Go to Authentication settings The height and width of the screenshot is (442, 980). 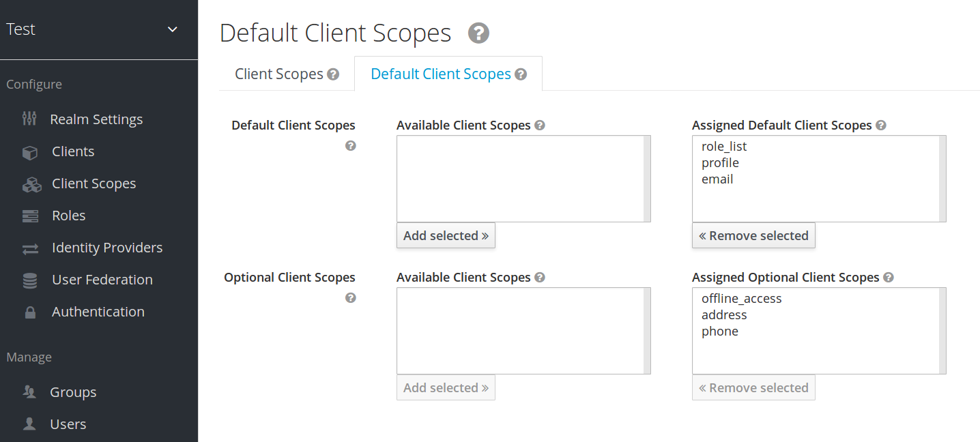tap(99, 312)
